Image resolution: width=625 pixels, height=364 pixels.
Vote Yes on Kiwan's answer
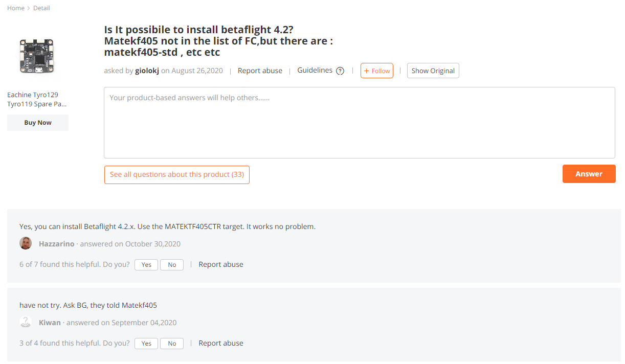(146, 343)
